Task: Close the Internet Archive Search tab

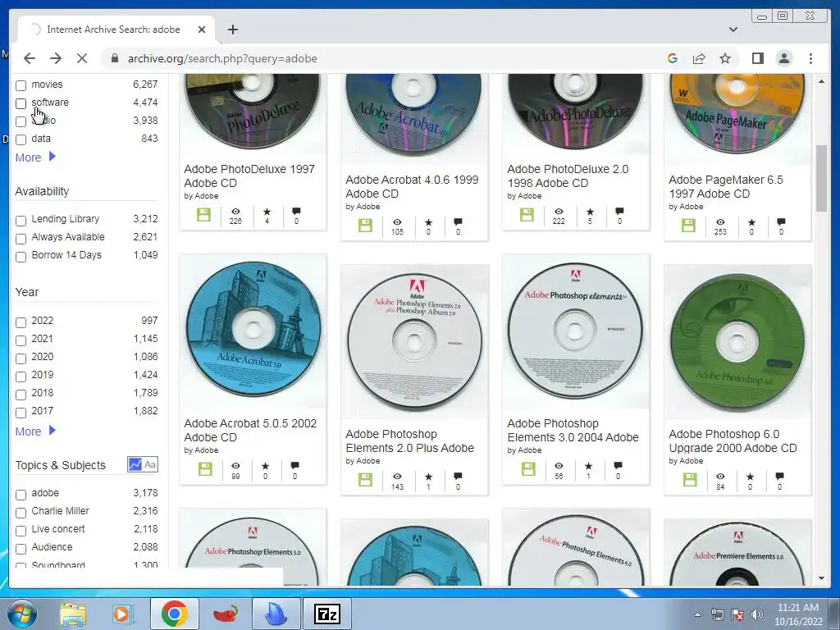Action: 202,30
